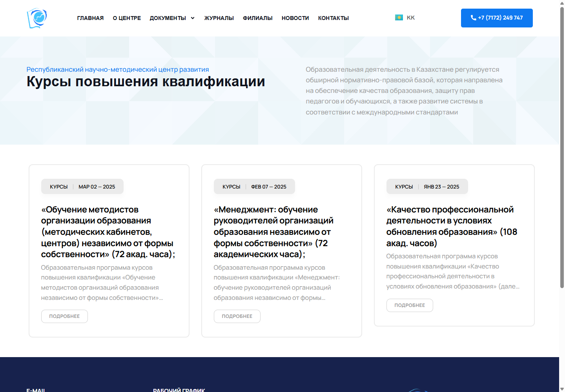Viewport: 565px width, 392px height.
Task: Click the ФЕВ 07 – 2025 date
Action: [x=269, y=187]
